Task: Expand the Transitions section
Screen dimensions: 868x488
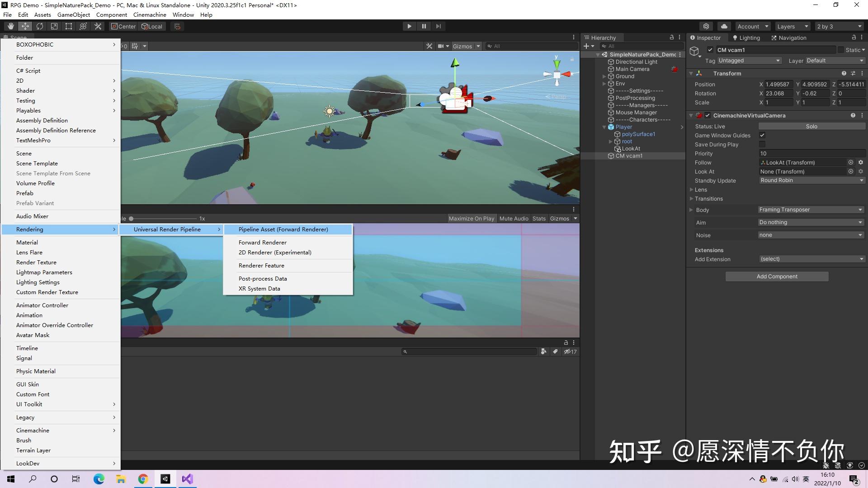Action: [x=691, y=198]
